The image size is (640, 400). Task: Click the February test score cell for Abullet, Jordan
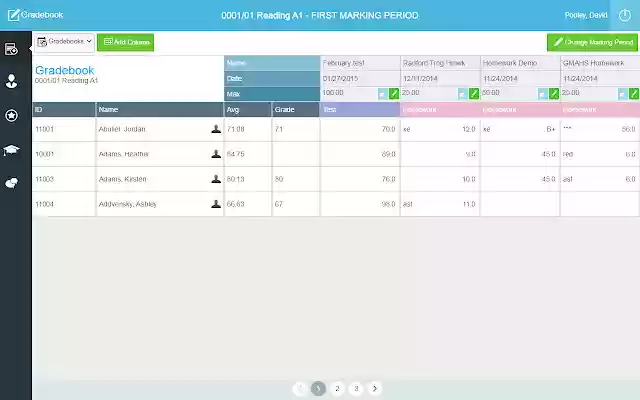[x=360, y=129]
